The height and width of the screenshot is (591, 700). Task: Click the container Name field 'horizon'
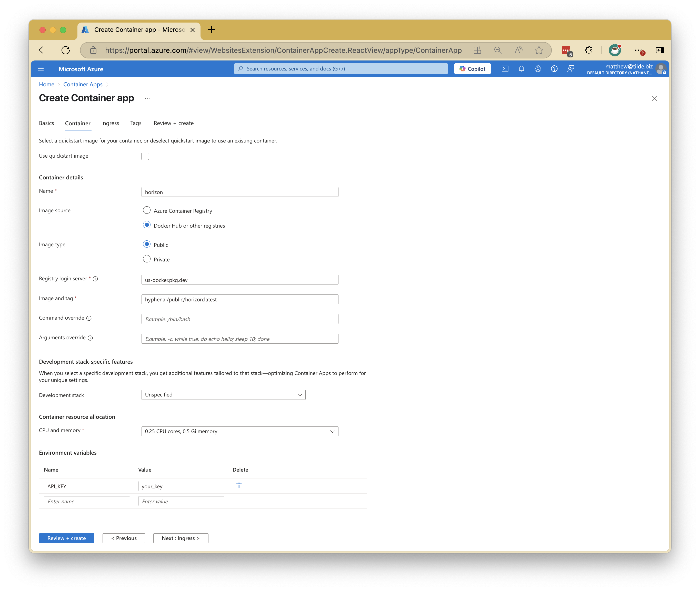click(x=240, y=192)
